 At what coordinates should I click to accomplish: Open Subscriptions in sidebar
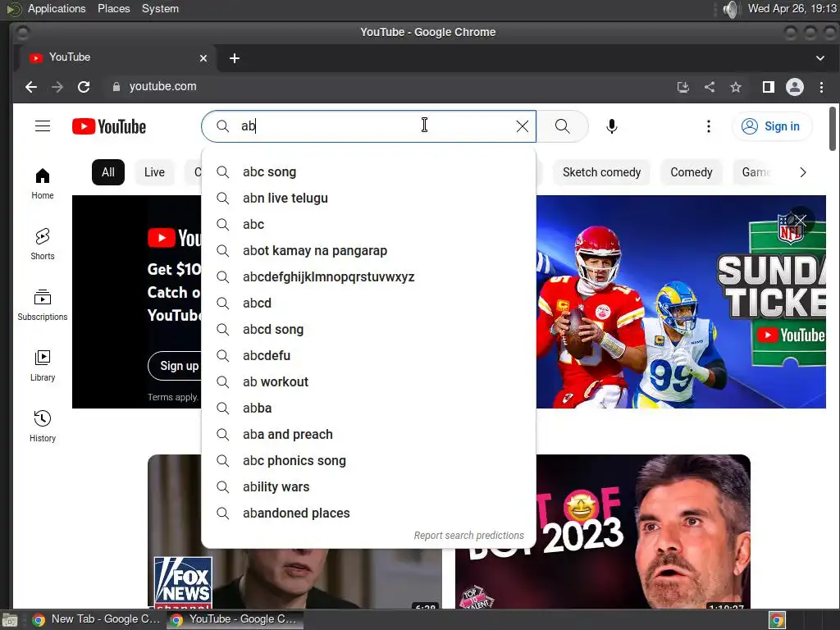pos(43,305)
